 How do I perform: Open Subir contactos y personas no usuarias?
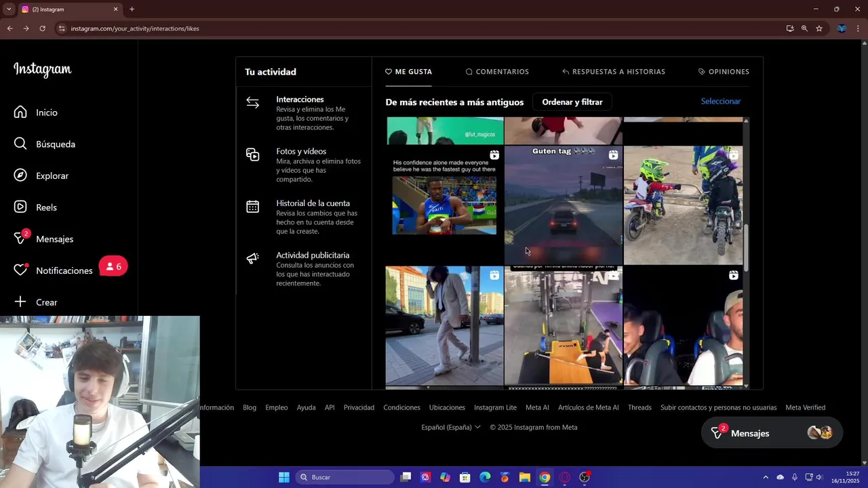[x=719, y=407]
